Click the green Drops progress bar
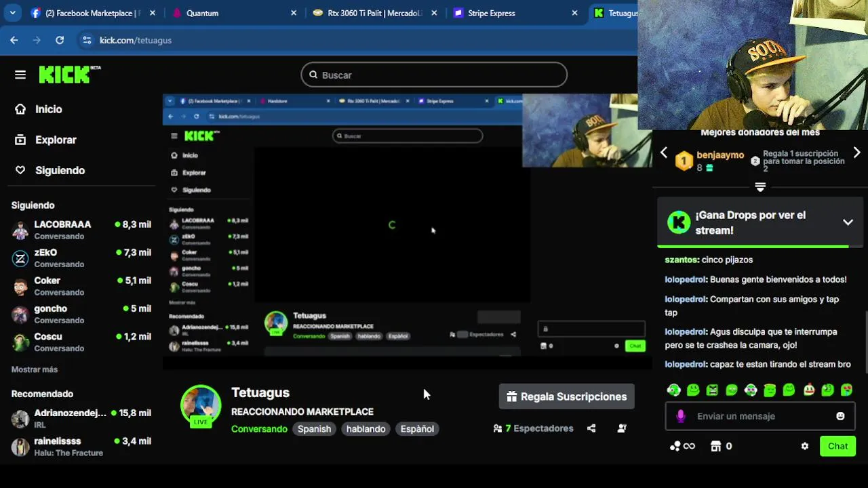868x488 pixels. (x=753, y=246)
